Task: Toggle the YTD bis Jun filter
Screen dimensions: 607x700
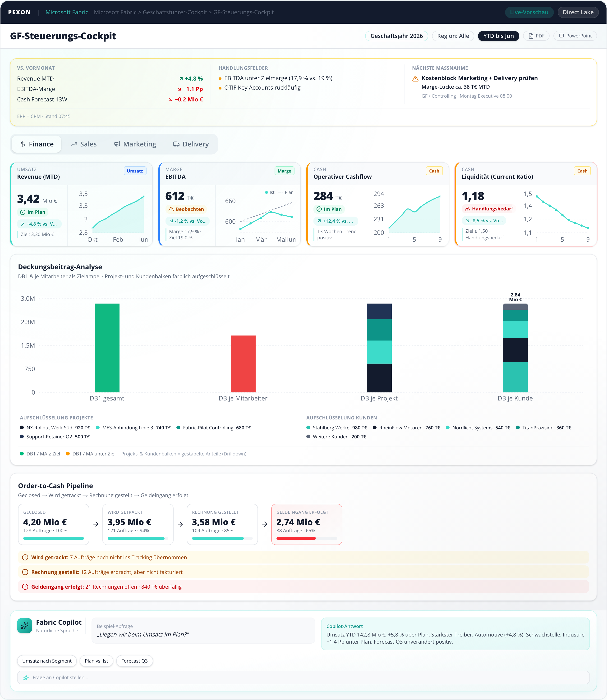Action: tap(498, 36)
